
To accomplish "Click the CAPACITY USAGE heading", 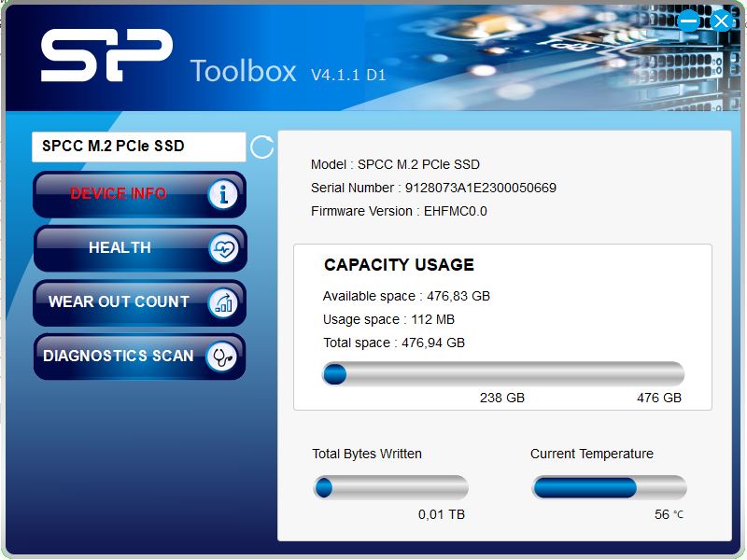I will pos(400,265).
